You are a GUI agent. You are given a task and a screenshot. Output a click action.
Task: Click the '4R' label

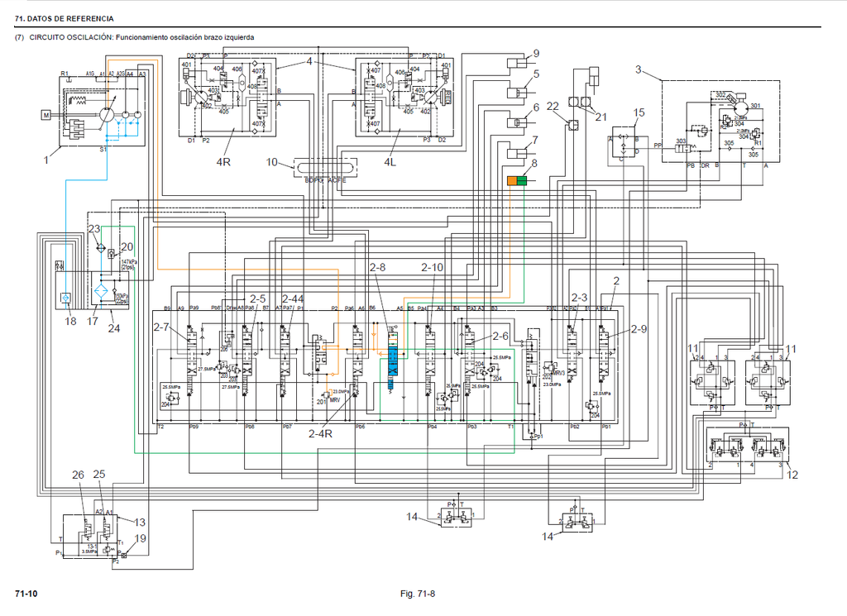point(223,162)
